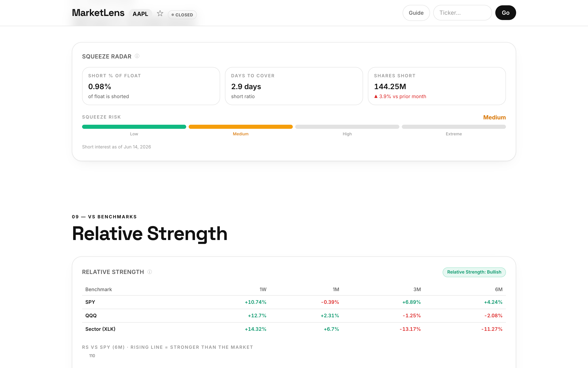This screenshot has height=368, width=588.
Task: Focus the Ticker search field
Action: pyautogui.click(x=462, y=13)
